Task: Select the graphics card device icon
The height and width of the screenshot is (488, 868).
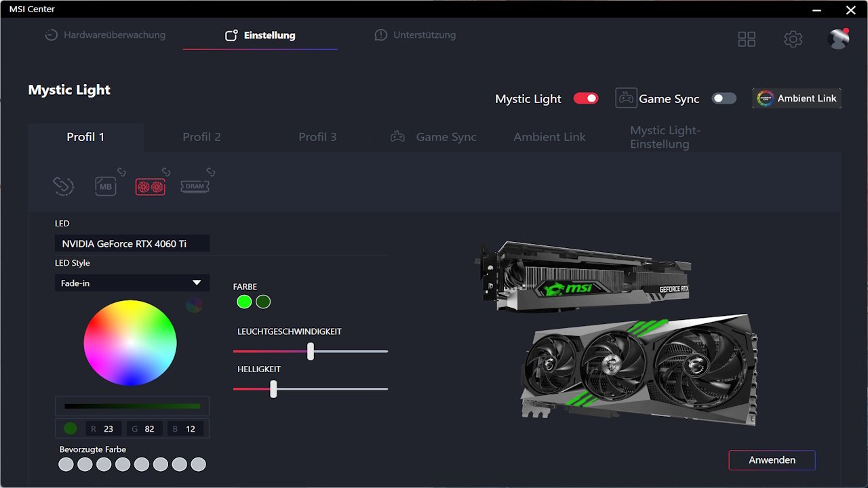Action: [150, 186]
